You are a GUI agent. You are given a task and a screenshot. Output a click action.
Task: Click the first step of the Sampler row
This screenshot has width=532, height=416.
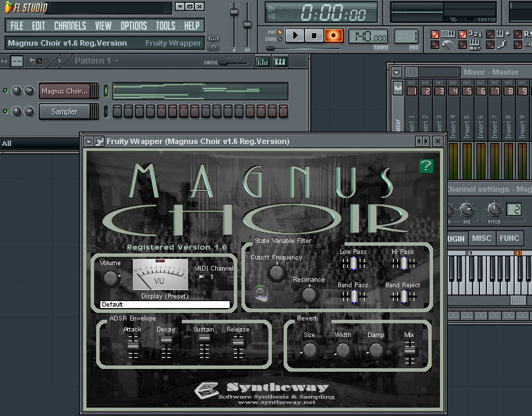click(118, 111)
